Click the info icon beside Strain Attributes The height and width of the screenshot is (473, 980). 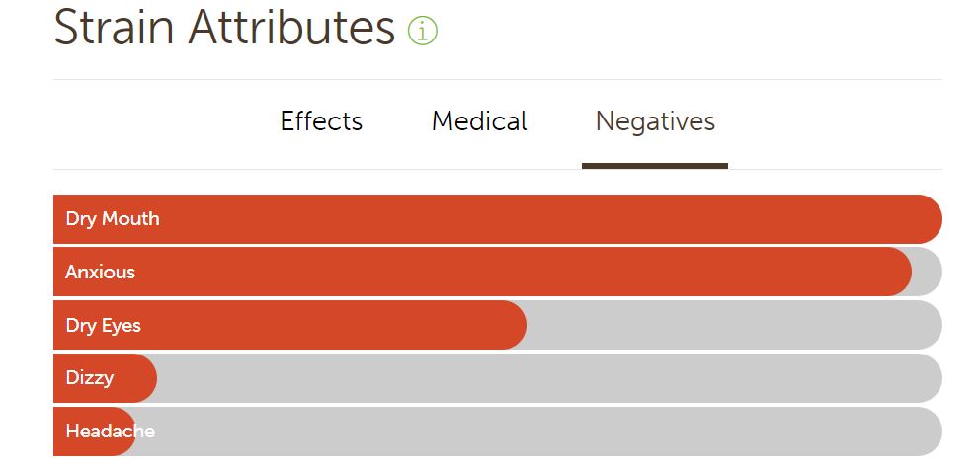pos(422,32)
